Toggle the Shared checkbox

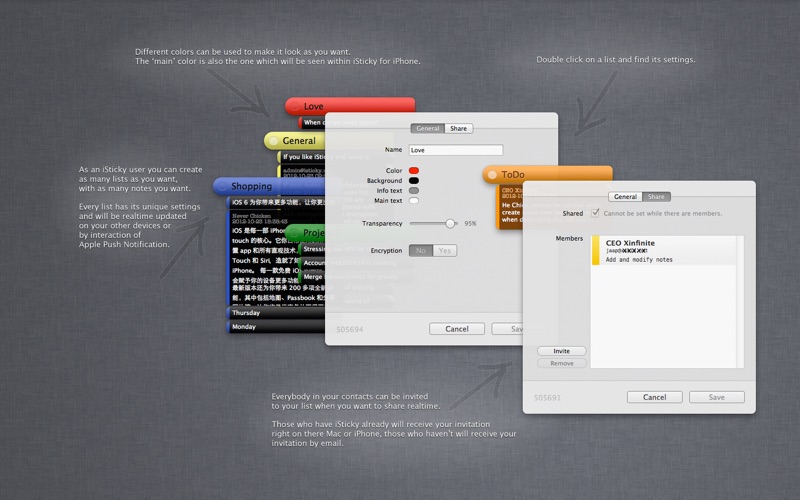[595, 213]
